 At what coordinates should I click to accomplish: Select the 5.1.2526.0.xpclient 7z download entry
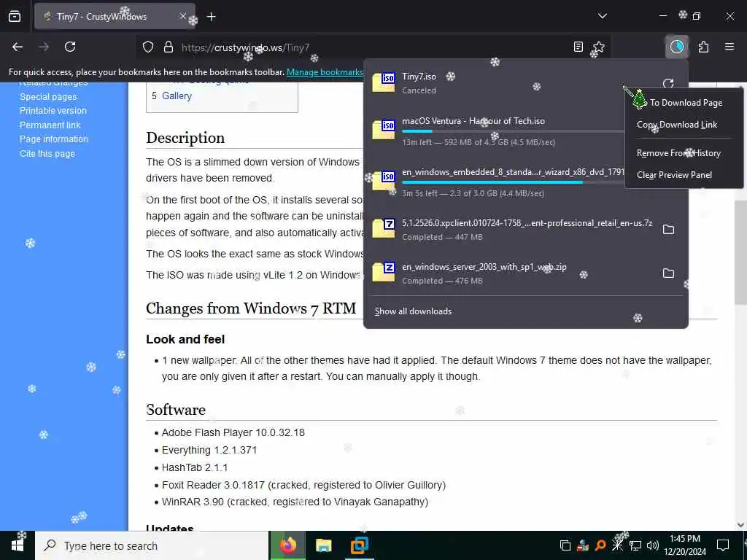[512, 230]
